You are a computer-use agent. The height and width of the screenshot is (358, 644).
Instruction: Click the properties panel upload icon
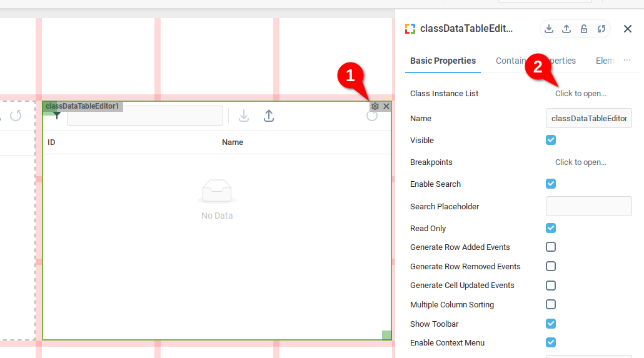(566, 29)
